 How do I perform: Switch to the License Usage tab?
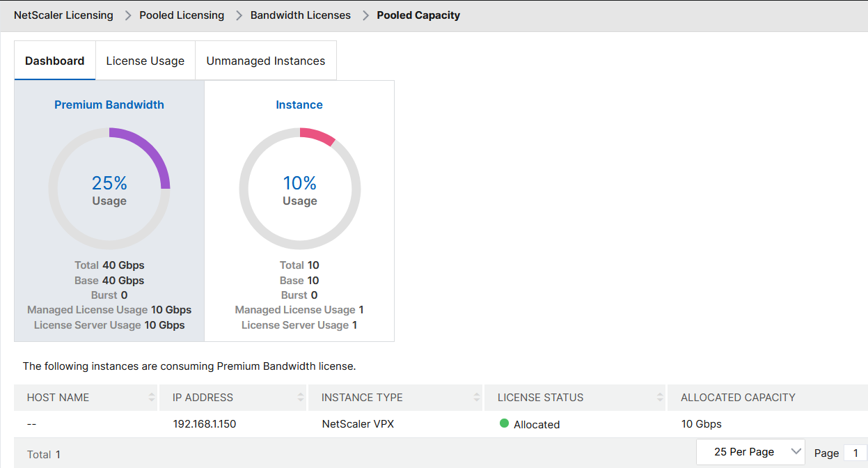click(145, 61)
